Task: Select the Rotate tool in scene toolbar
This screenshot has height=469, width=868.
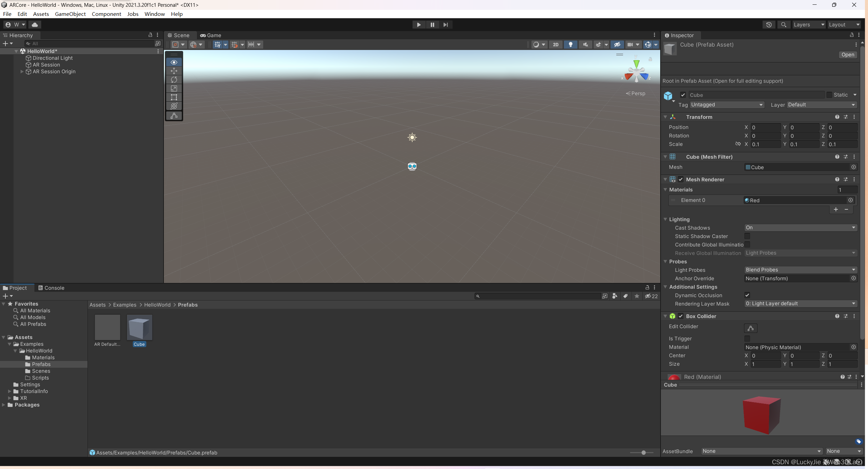Action: click(174, 80)
